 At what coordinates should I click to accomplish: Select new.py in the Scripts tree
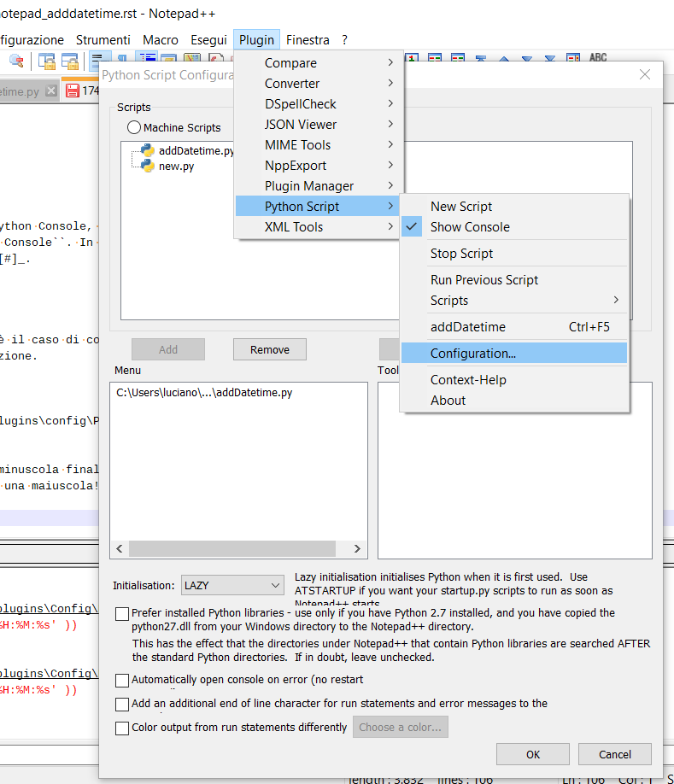176,166
